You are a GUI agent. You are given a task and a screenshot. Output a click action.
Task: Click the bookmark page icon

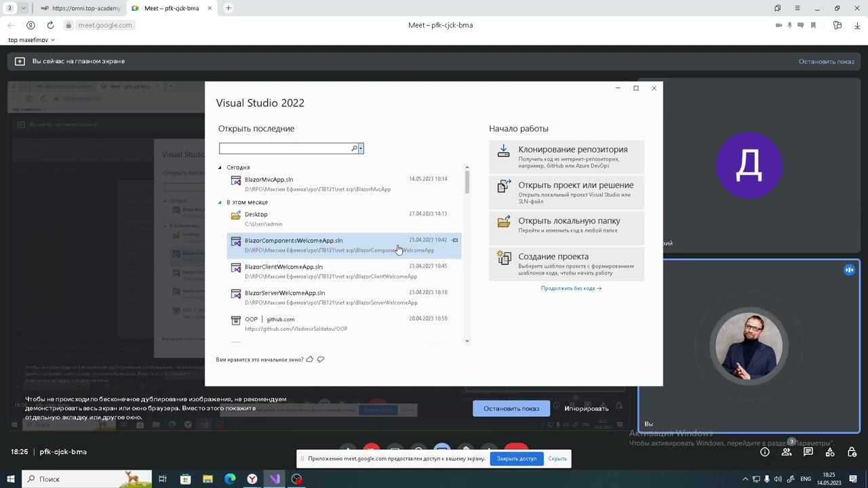(813, 25)
